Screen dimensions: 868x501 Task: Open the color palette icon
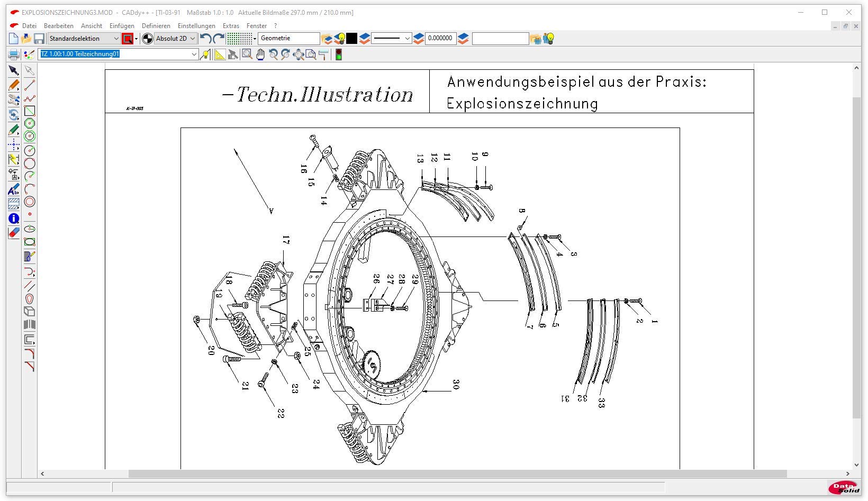[x=30, y=54]
